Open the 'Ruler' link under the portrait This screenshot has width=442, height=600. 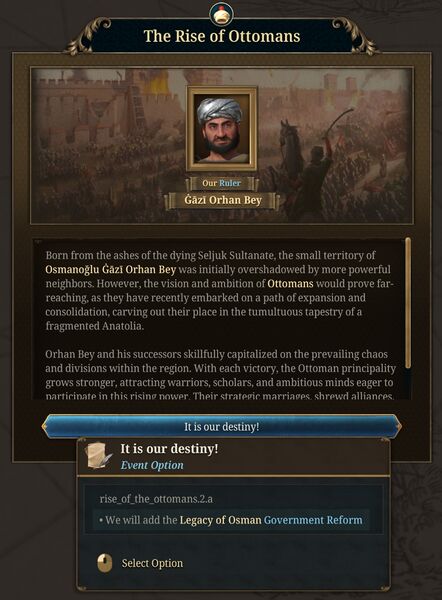click(230, 183)
